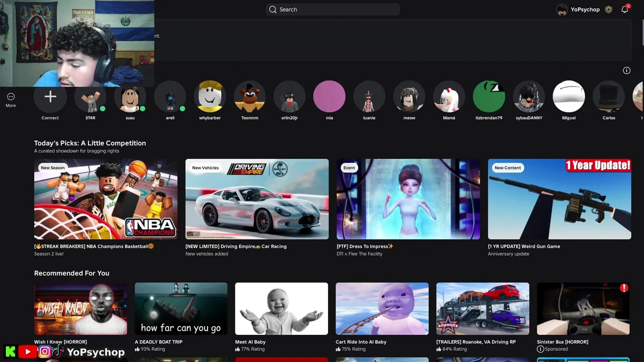644x362 pixels.
Task: Open friend mia's pink avatar
Action: pos(329,97)
